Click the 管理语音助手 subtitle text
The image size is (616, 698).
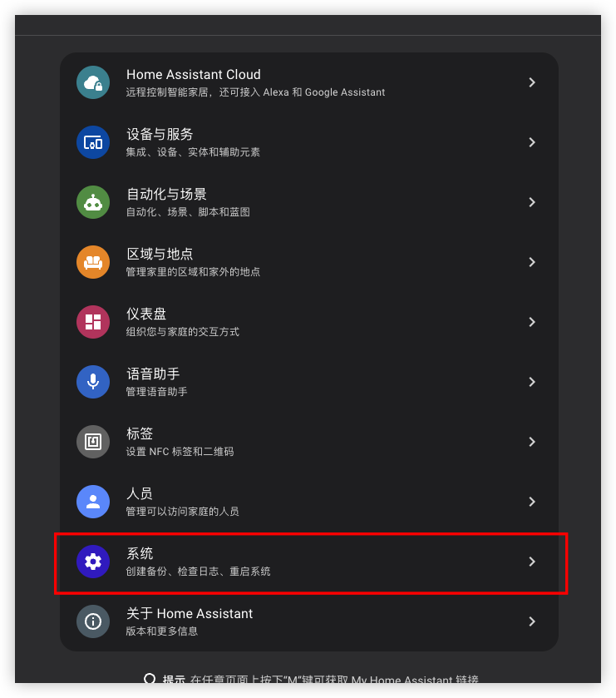[156, 392]
